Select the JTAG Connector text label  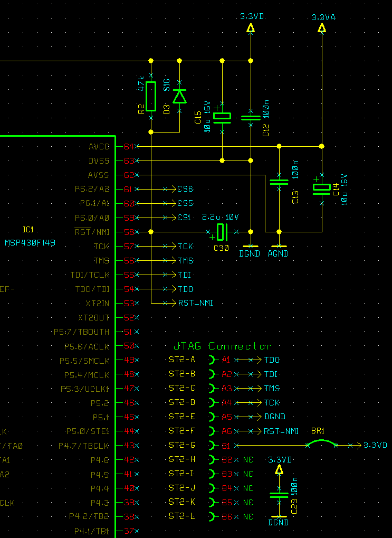(223, 346)
